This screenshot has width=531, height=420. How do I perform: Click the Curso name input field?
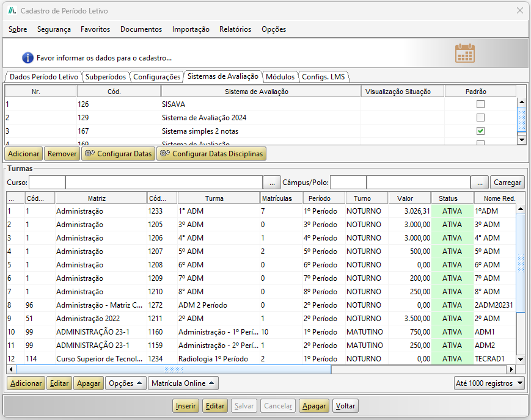pyautogui.click(x=164, y=183)
